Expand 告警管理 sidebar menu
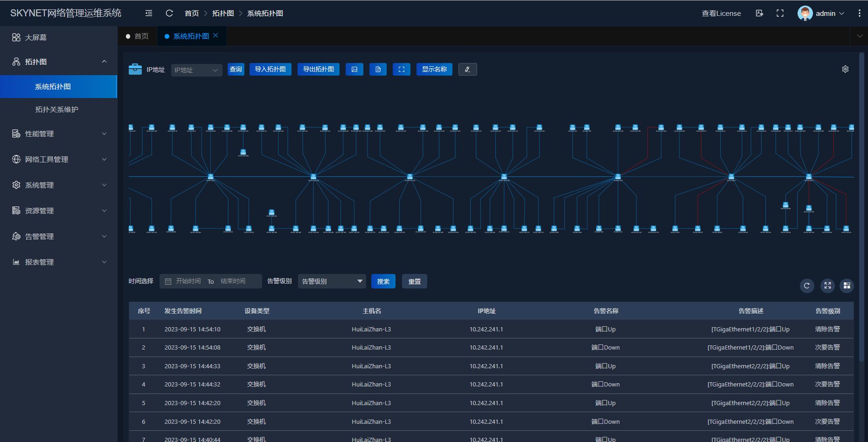 (59, 236)
